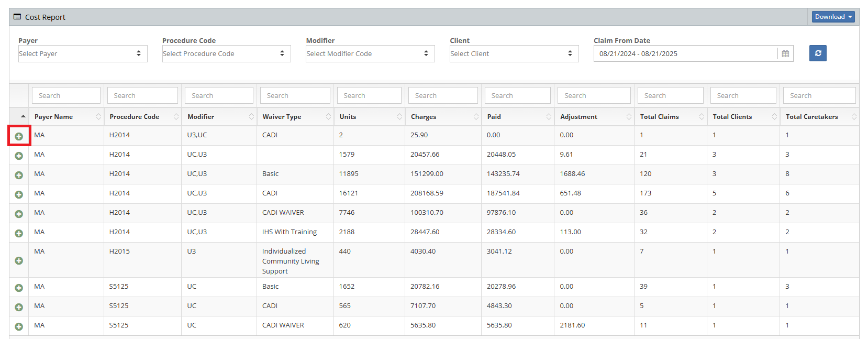
Task: Click the plus icon for the H2015 U3 row
Action: click(19, 260)
